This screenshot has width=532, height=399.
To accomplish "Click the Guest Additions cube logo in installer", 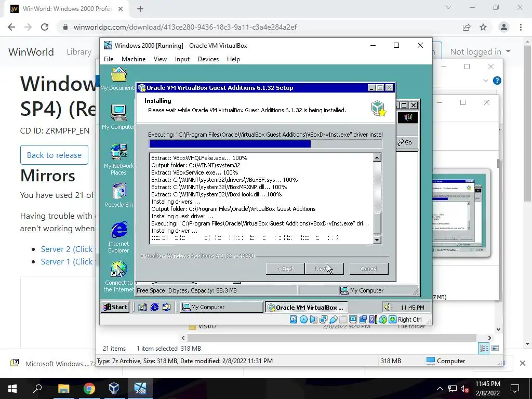I will [x=378, y=109].
